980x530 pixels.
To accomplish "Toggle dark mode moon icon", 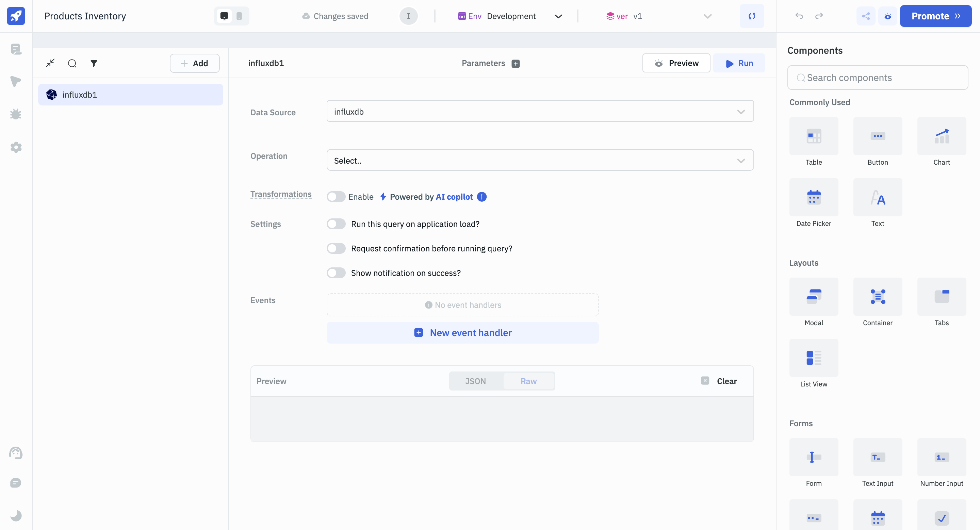I will point(16,516).
